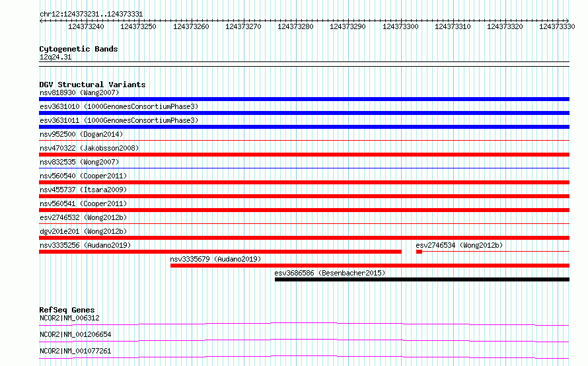Select the blue bar under esv3631010
Image resolution: width=588 pixels, height=366 pixels.
tap(304, 113)
